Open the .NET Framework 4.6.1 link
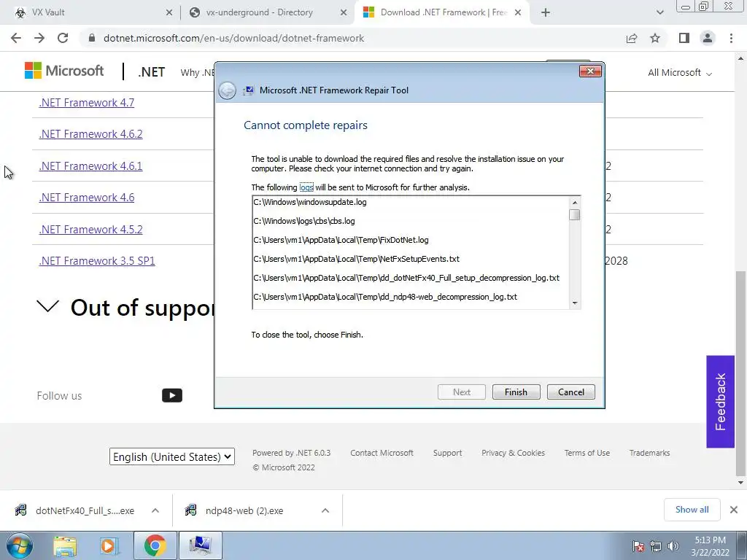The image size is (747, 560). 90,166
